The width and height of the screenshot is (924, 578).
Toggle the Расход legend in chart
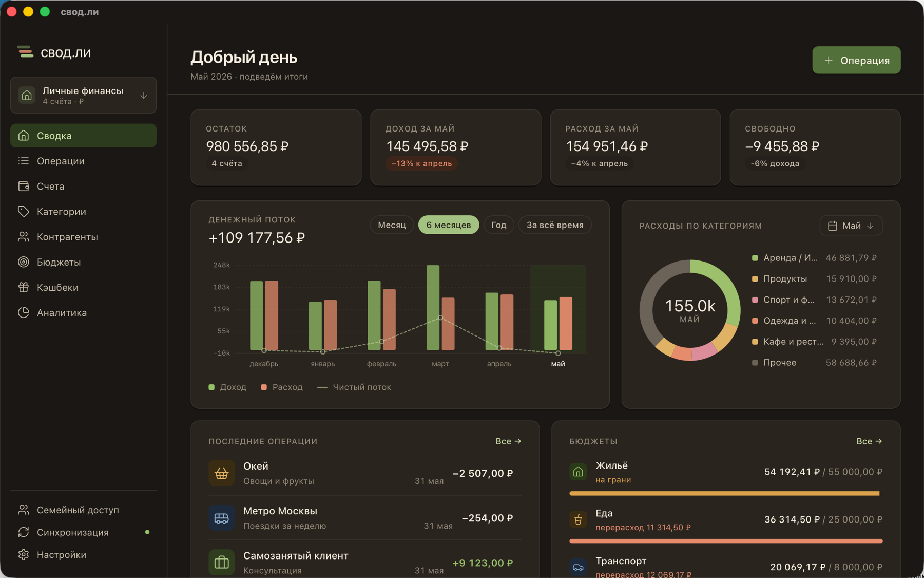281,387
